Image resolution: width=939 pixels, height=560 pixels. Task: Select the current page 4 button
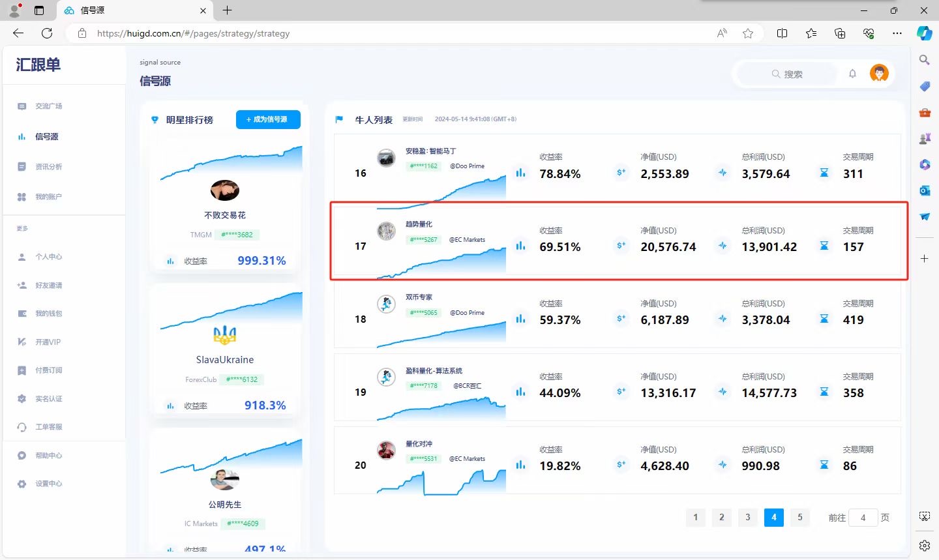point(774,518)
